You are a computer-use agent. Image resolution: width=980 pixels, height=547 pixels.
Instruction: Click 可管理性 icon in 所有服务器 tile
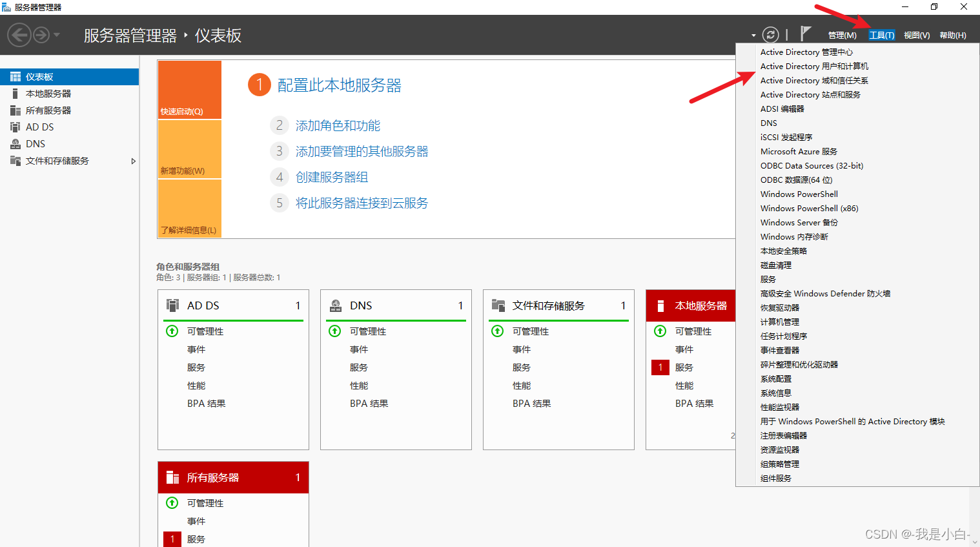point(172,503)
